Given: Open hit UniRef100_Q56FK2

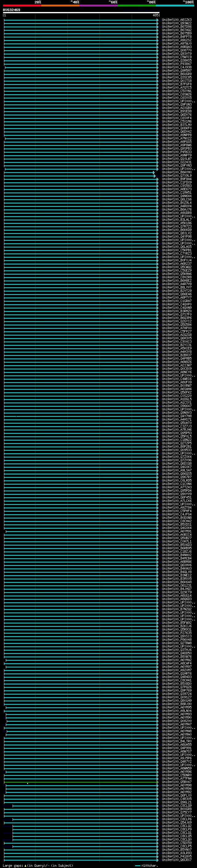Looking at the screenshot, I should click(x=177, y=392).
